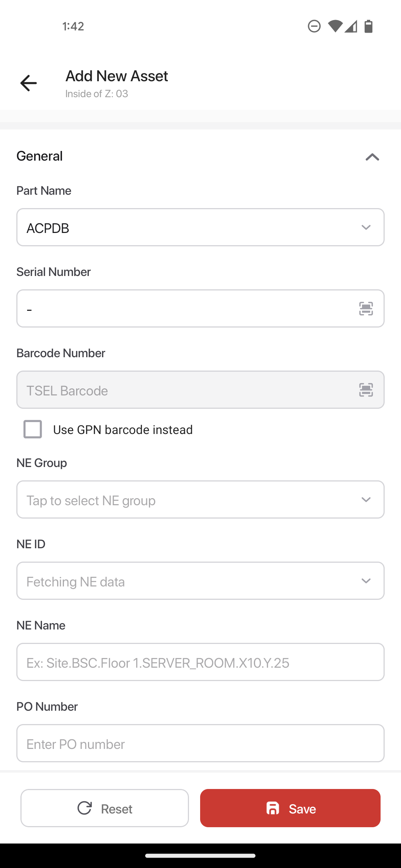Tap the battery status icon
Screen dimensions: 401x868
click(368, 26)
